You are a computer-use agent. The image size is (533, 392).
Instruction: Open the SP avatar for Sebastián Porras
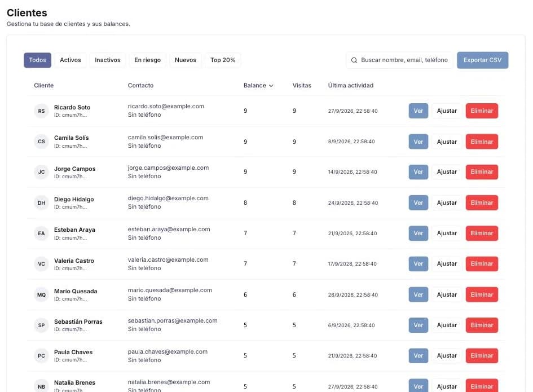point(41,325)
